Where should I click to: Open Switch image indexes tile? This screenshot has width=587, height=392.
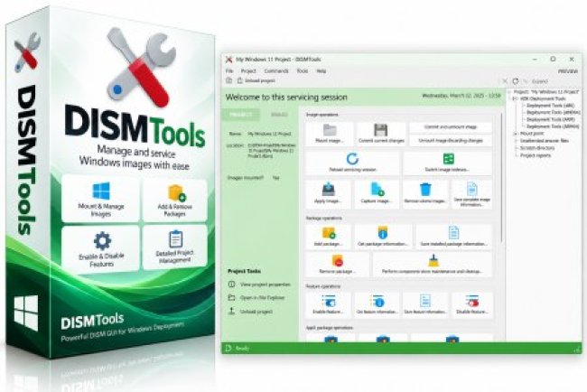(x=447, y=163)
